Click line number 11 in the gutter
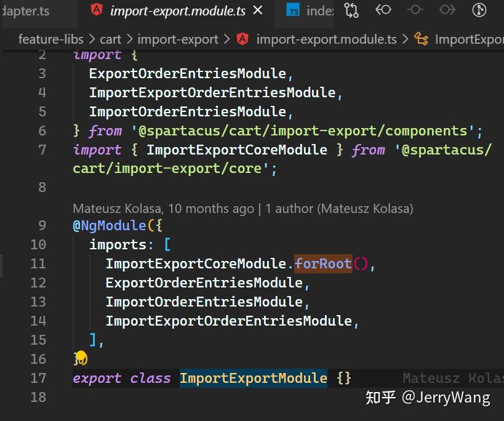Image resolution: width=504 pixels, height=421 pixels. [x=38, y=263]
